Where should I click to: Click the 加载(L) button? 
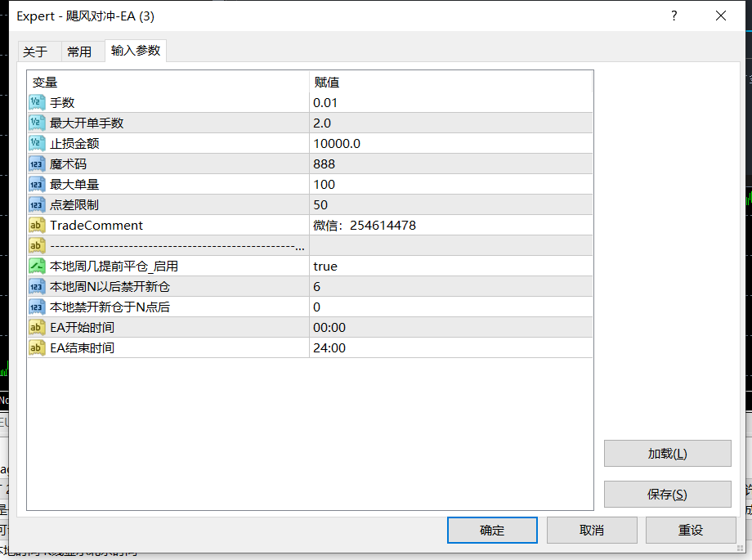(668, 454)
